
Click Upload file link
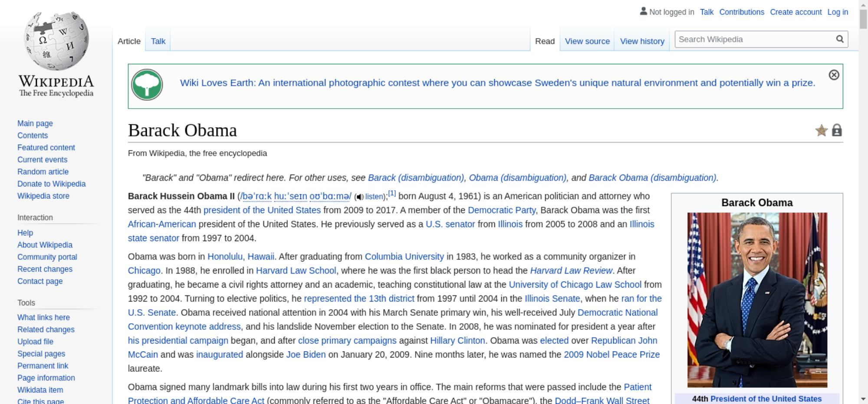pos(35,342)
